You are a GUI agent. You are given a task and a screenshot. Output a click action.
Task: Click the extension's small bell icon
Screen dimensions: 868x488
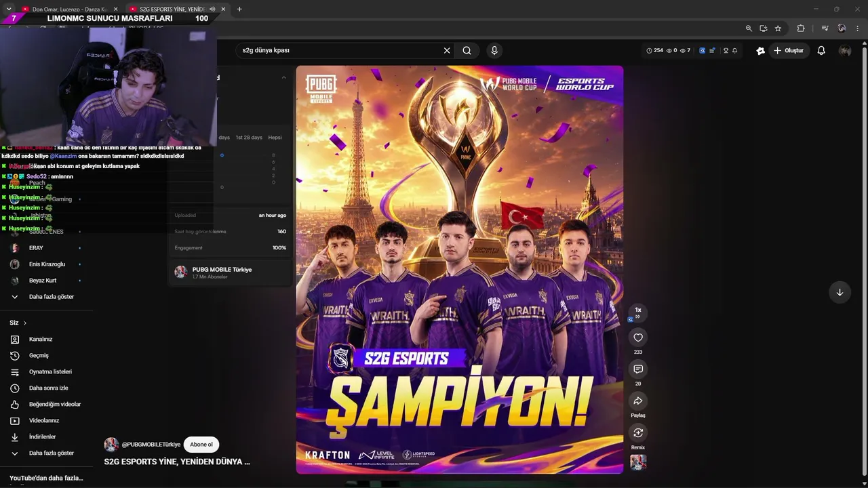pos(734,50)
